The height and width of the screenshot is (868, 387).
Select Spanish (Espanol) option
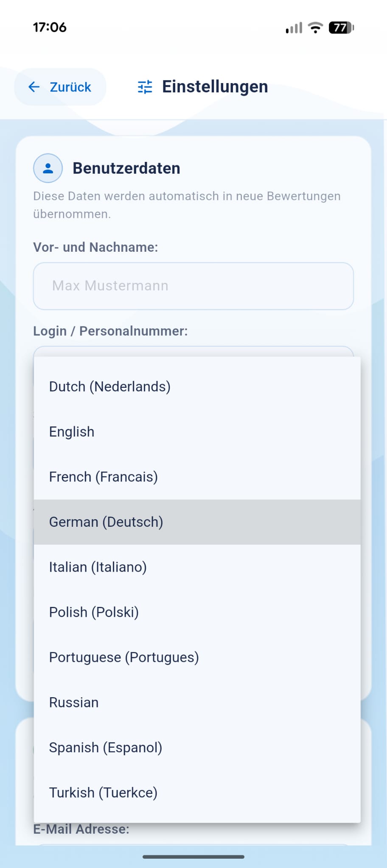pyautogui.click(x=106, y=748)
